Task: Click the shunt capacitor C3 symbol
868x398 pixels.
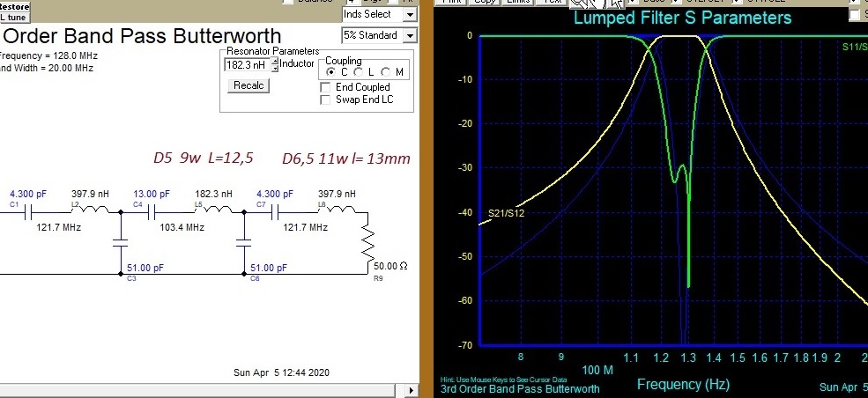Action: tap(121, 243)
